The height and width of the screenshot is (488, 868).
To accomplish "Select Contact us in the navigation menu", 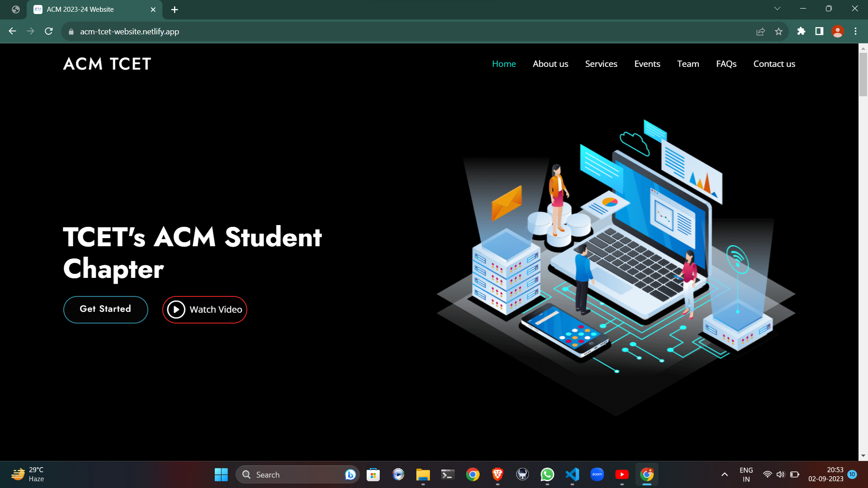I will coord(774,64).
